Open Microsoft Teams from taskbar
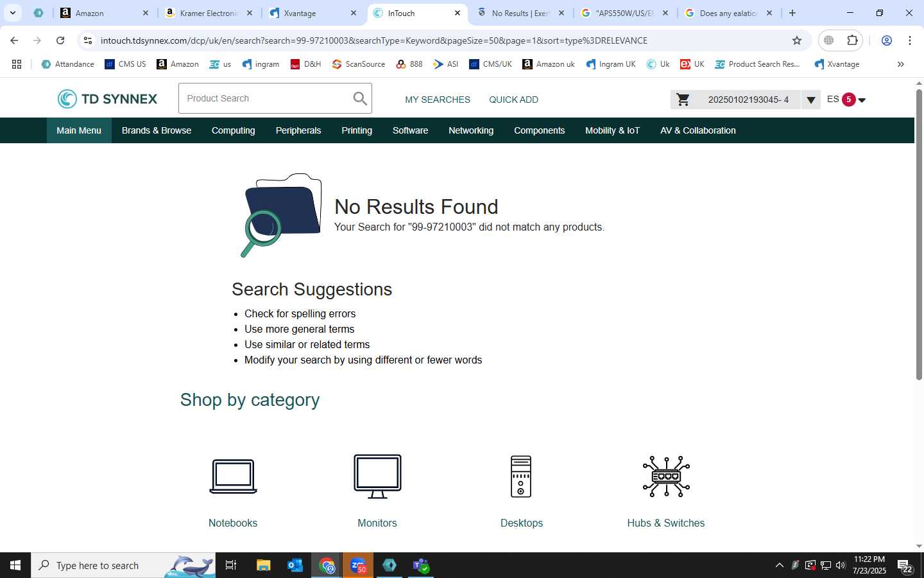Image resolution: width=924 pixels, height=578 pixels. point(421,565)
